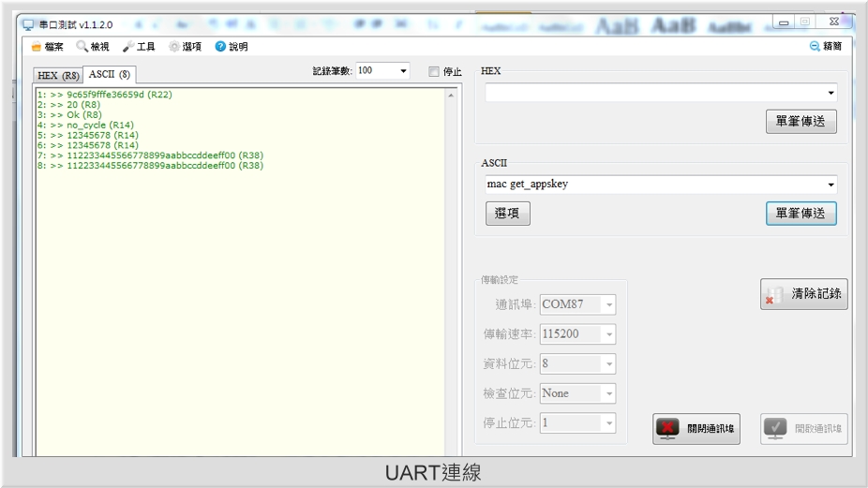This screenshot has width=868, height=488.
Task: Click the 選項 button under ASCII field
Action: (x=508, y=214)
